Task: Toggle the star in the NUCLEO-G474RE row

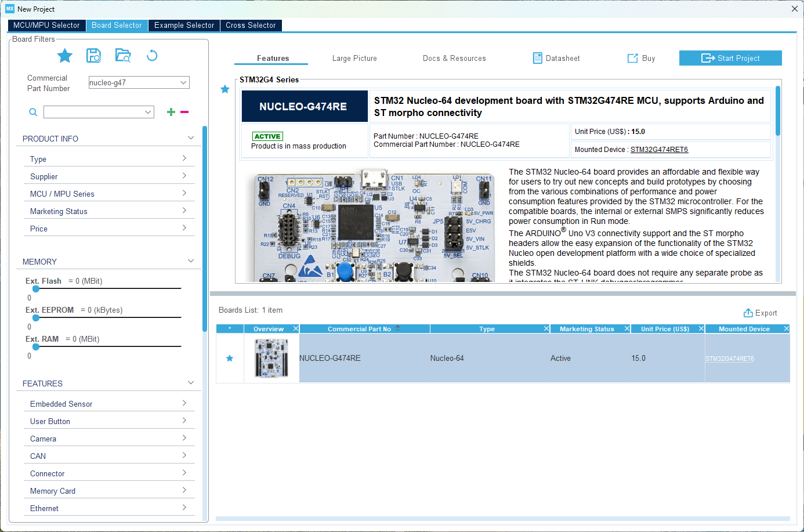Action: point(230,359)
